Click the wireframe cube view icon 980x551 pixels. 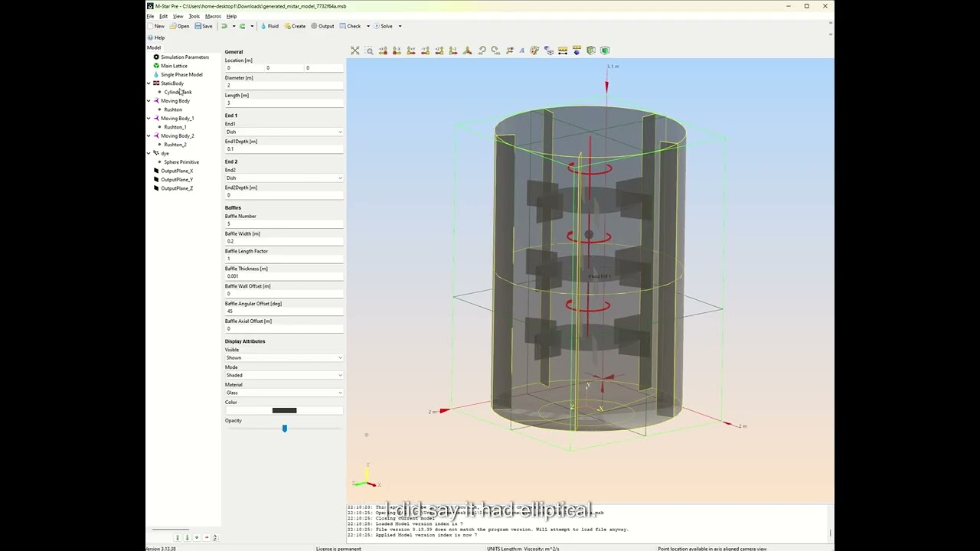point(590,51)
